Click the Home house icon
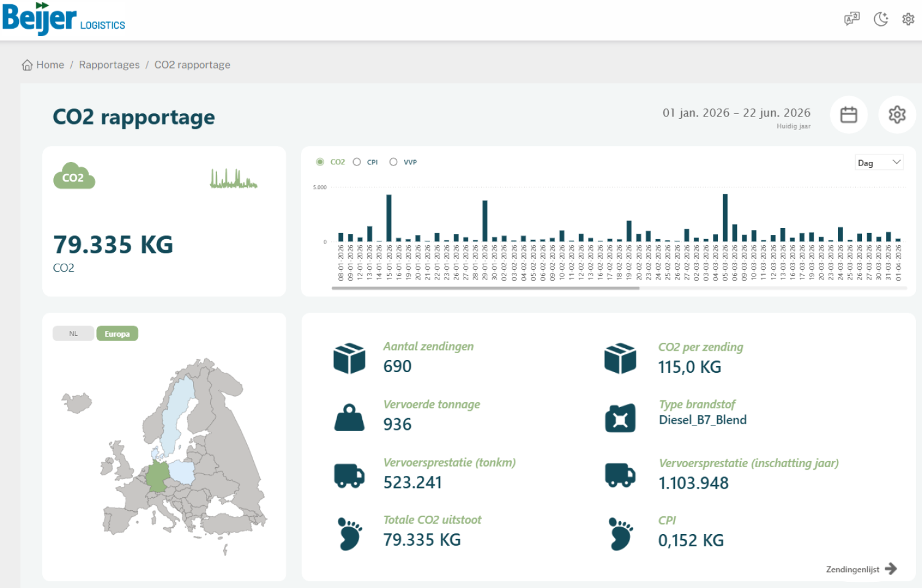 coord(27,65)
